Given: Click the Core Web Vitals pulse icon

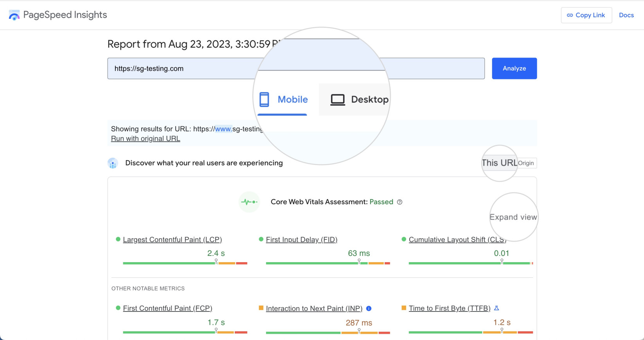Looking at the screenshot, I should point(249,202).
